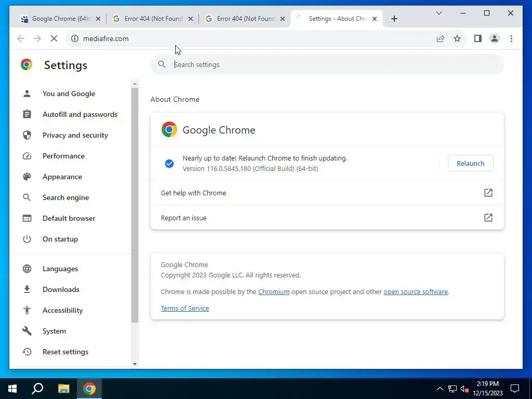Open external link icon for Get help
The image size is (532, 399).
pos(488,193)
